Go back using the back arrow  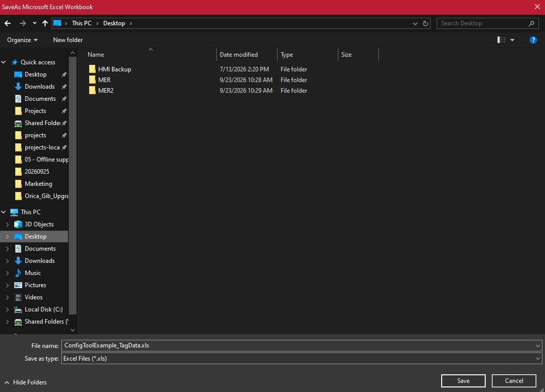coord(8,23)
